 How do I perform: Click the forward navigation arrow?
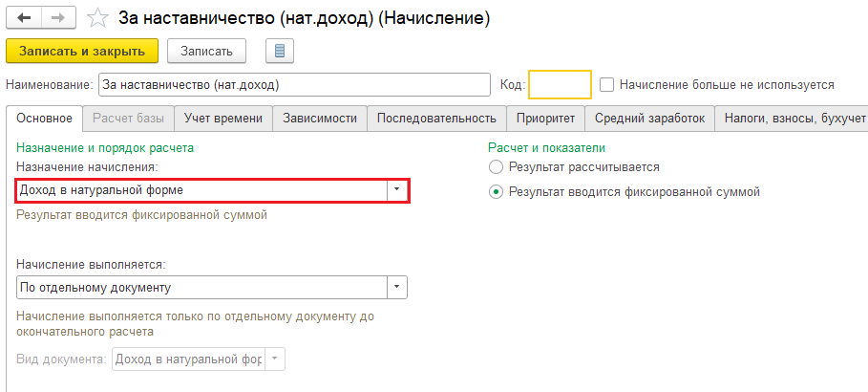[x=56, y=17]
